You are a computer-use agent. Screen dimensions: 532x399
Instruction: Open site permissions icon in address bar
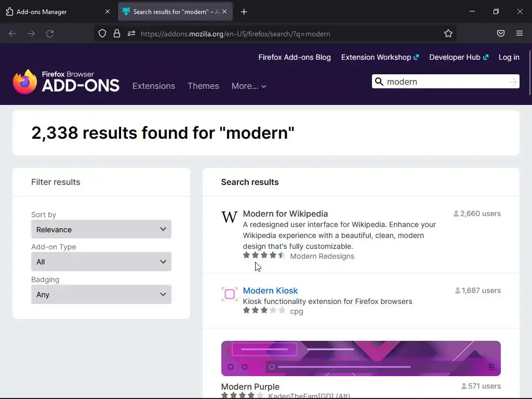[x=131, y=34]
